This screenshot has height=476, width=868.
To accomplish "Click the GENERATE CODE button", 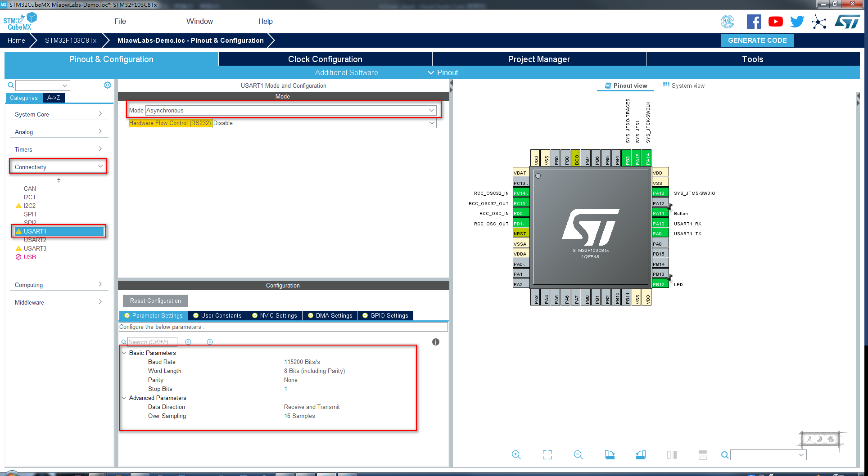I will 757,40.
